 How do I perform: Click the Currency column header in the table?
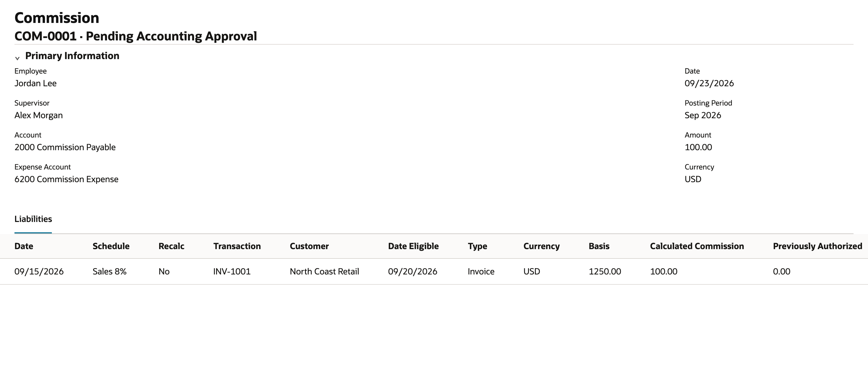[541, 246]
